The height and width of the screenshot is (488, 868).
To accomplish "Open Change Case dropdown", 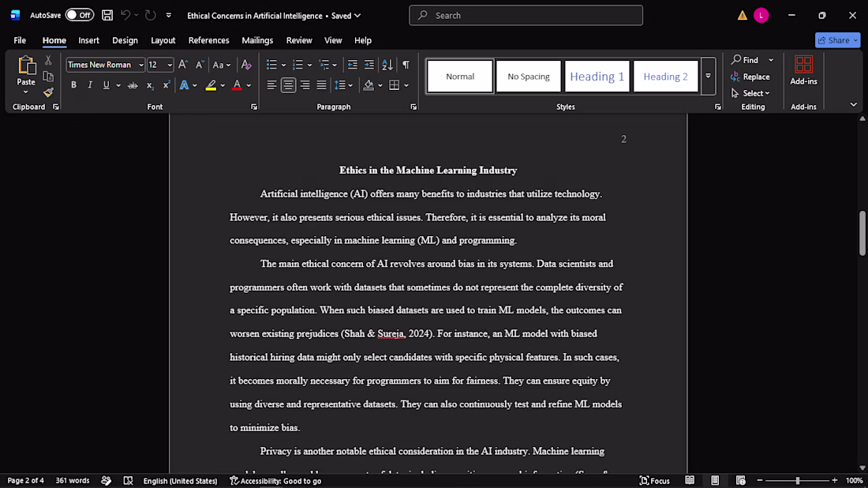I will click(x=222, y=65).
